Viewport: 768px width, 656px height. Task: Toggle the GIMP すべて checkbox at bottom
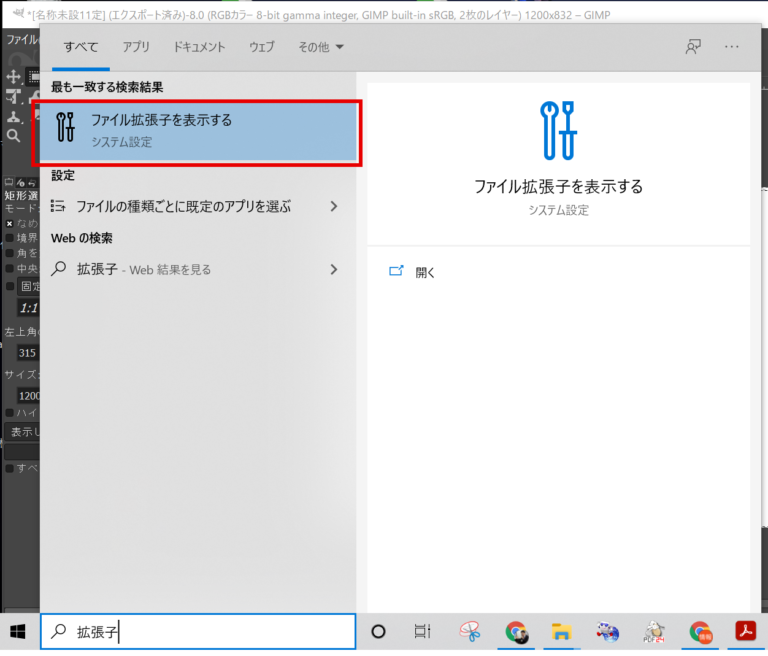[x=9, y=468]
